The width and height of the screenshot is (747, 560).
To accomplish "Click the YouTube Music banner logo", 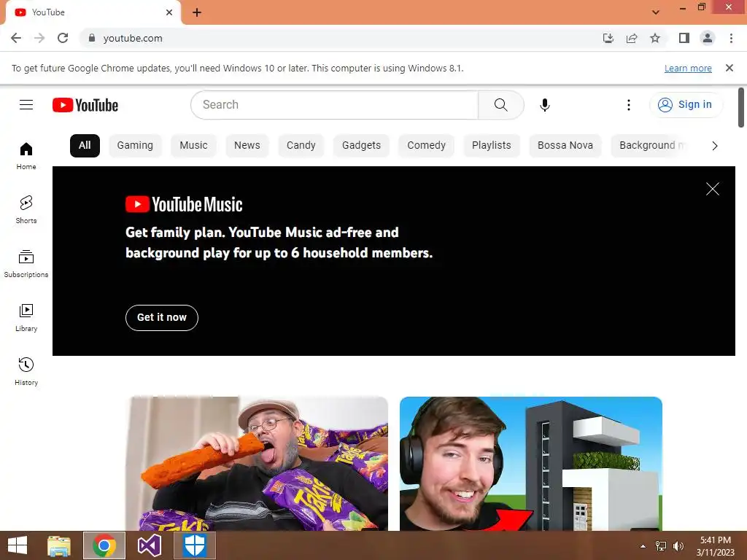I will pos(184,204).
